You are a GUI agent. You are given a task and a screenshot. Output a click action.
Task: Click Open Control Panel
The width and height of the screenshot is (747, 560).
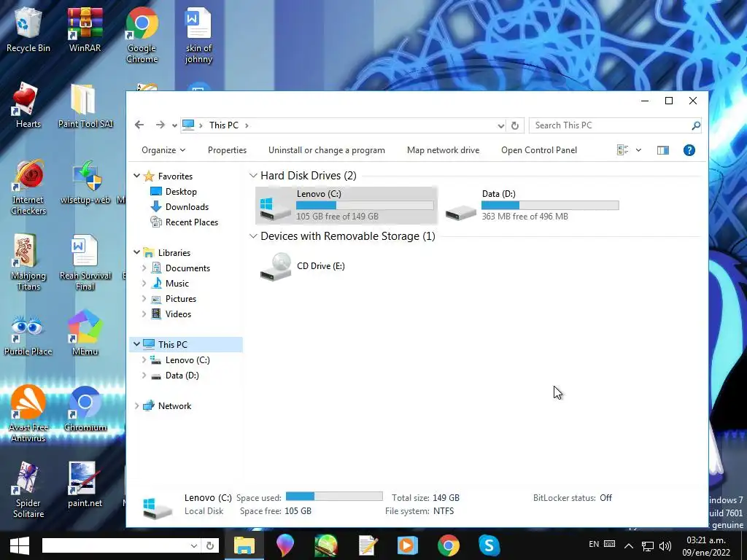pos(539,150)
